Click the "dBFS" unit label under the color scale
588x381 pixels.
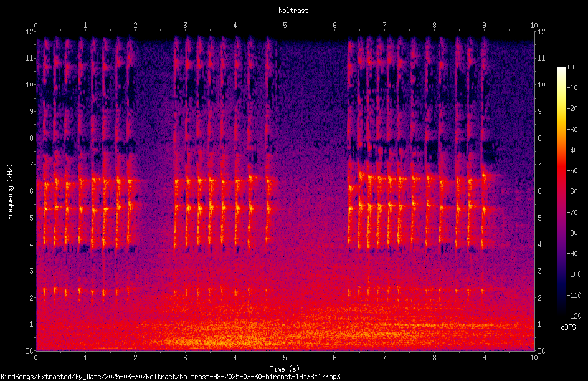tap(568, 327)
